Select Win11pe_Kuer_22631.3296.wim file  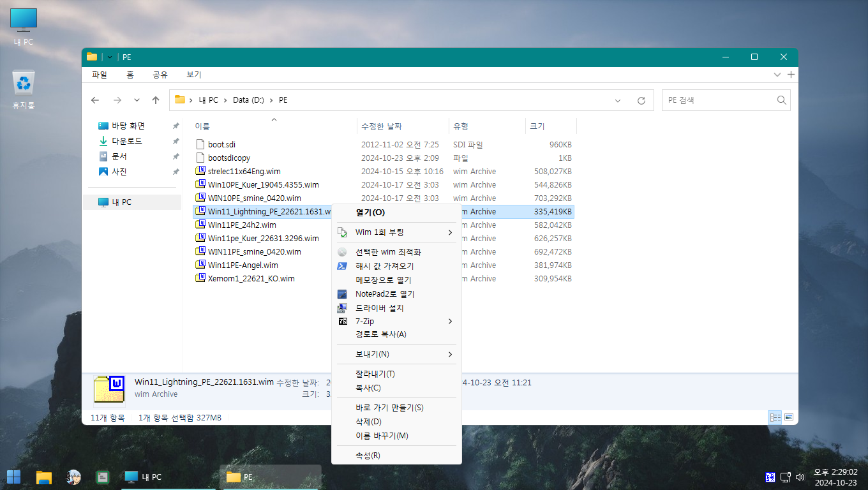262,238
